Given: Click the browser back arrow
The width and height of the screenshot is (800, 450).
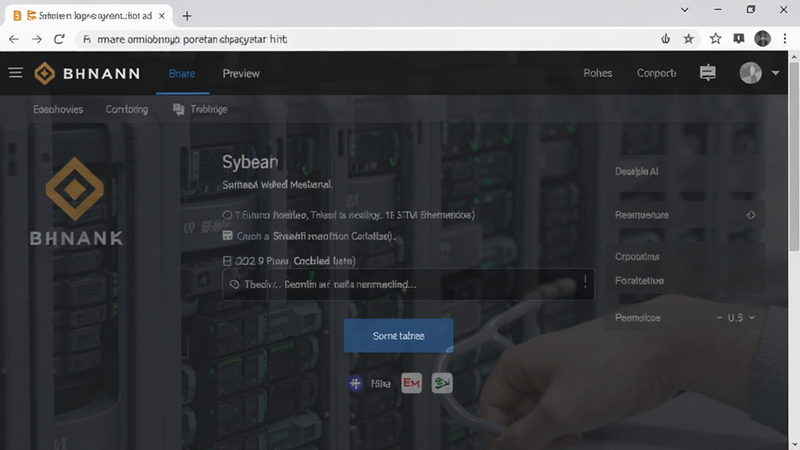Looking at the screenshot, I should click(14, 39).
